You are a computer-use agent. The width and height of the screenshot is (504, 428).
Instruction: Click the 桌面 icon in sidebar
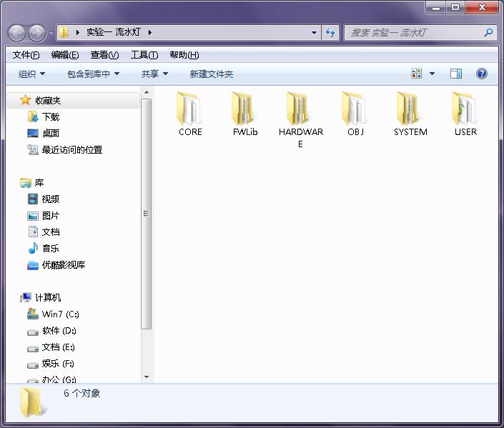click(x=33, y=133)
